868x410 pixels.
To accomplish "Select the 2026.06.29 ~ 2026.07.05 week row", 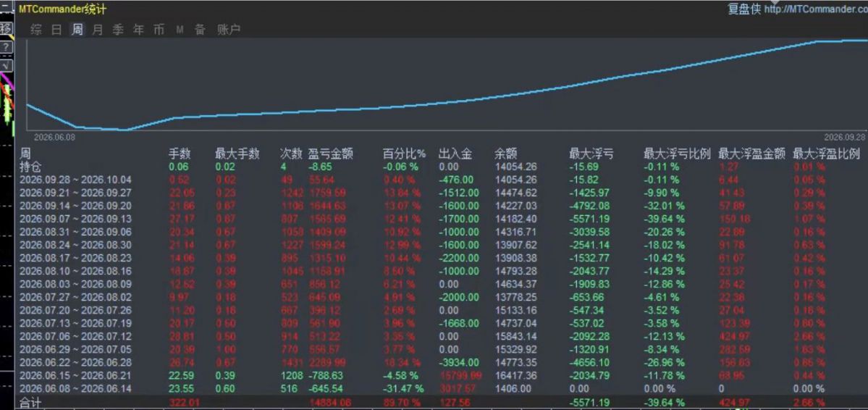I will 441,350.
